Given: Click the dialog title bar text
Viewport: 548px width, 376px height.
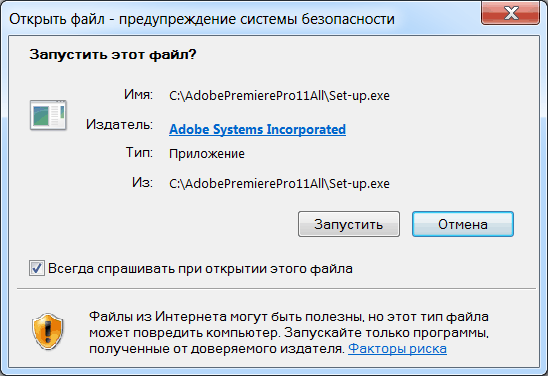Looking at the screenshot, I should (x=202, y=19).
